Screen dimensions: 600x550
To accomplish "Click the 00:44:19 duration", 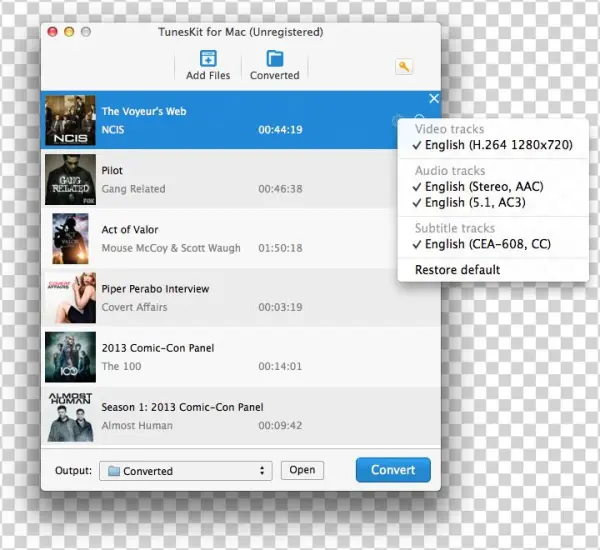I will pos(280,130).
